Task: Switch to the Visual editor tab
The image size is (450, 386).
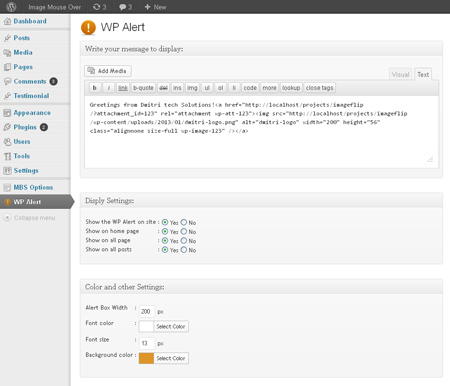Action: (x=400, y=75)
